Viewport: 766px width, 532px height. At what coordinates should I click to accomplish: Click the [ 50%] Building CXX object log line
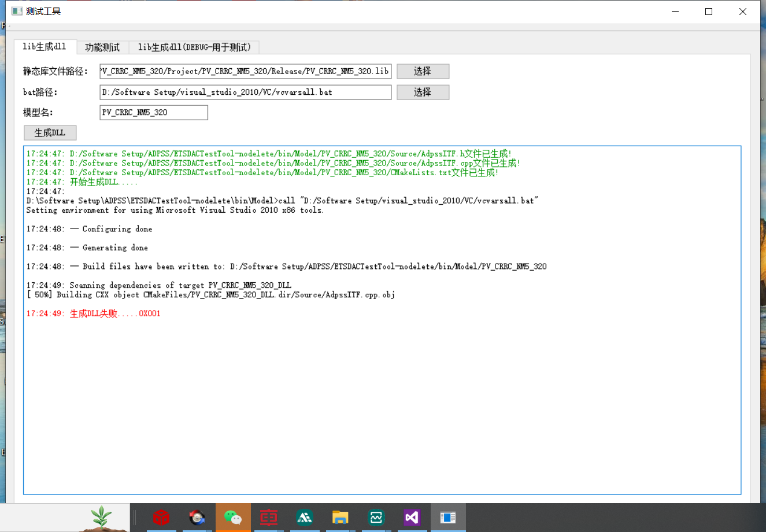(210, 294)
